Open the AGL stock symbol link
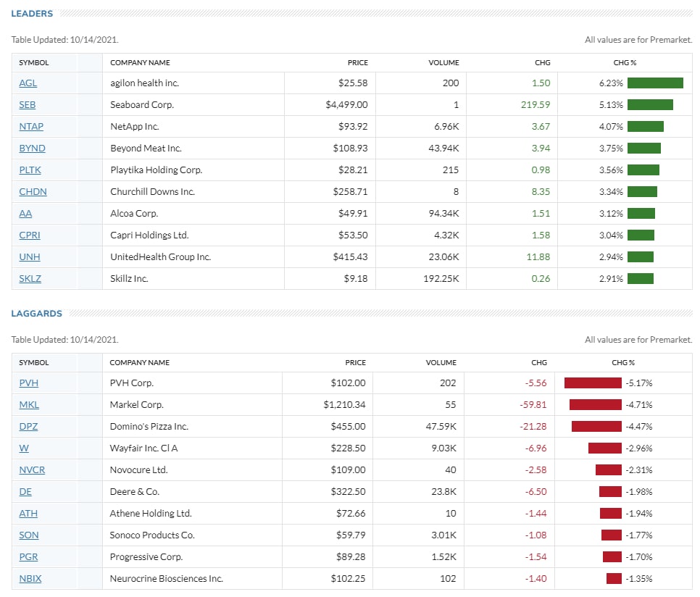The width and height of the screenshot is (700, 597). [x=28, y=83]
